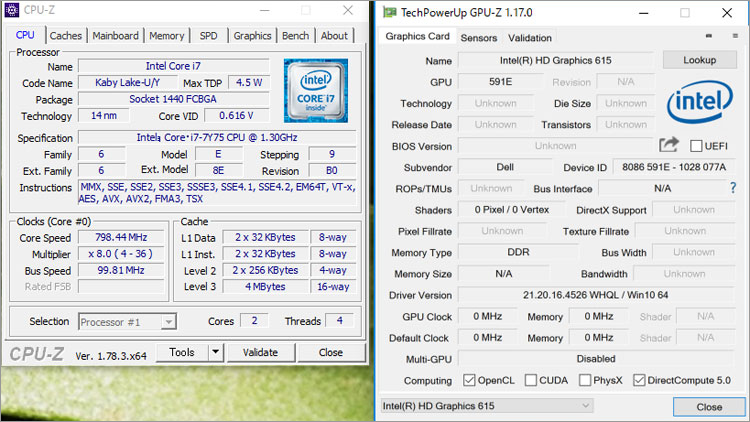This screenshot has width=750, height=422.
Task: Click the Core Speed value 798.44 MHz
Action: (x=121, y=237)
